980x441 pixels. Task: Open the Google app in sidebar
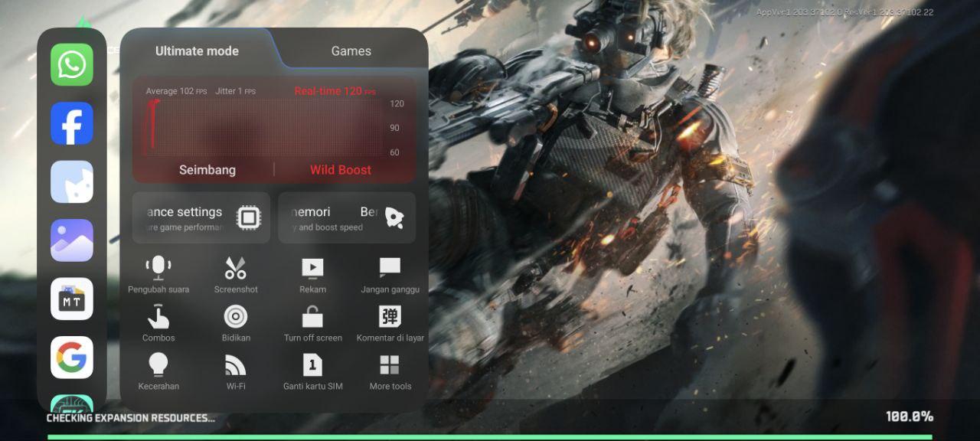(x=72, y=358)
